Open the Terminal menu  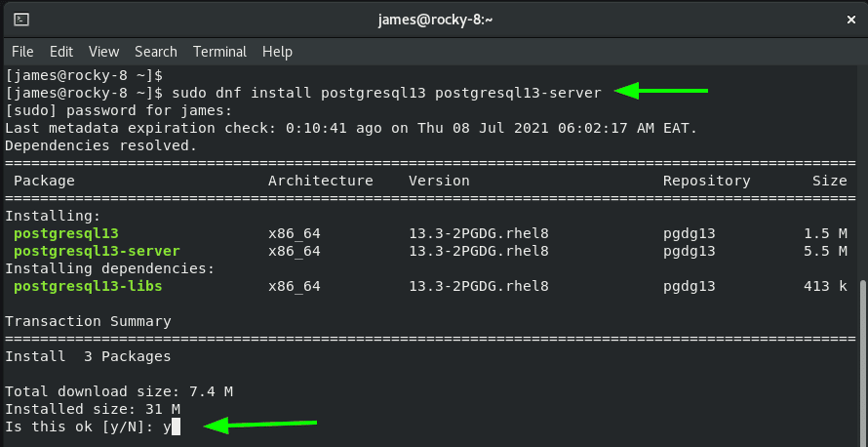click(219, 52)
